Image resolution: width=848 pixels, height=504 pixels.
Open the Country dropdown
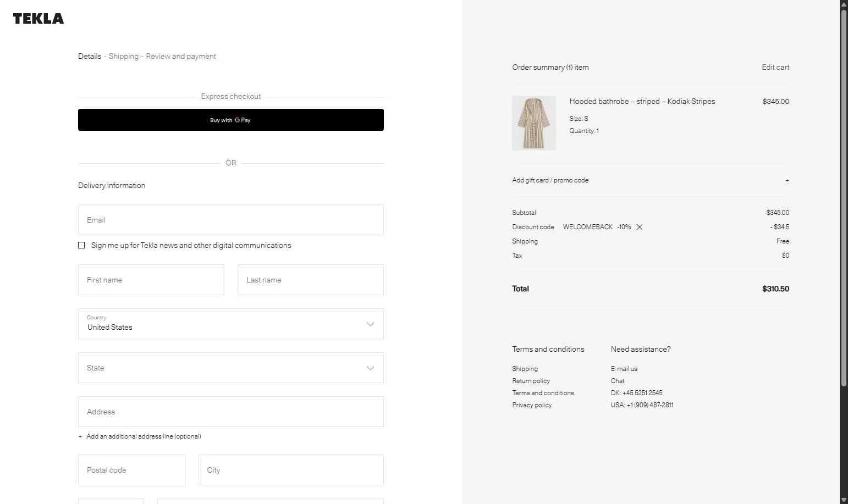[x=231, y=324]
